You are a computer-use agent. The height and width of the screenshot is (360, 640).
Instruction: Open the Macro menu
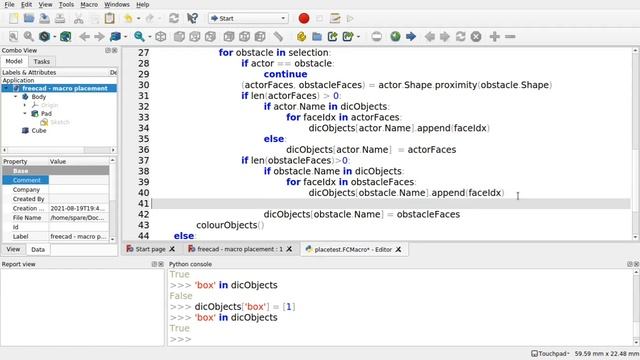(x=89, y=4)
